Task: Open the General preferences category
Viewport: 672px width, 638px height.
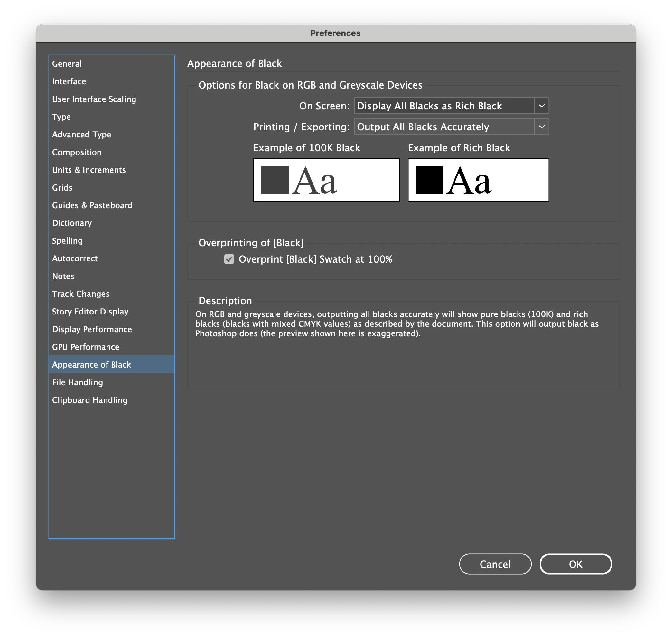Action: tap(67, 64)
